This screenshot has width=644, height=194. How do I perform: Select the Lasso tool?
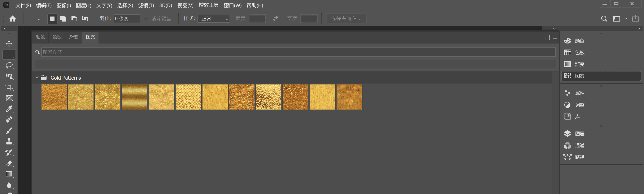(9, 65)
